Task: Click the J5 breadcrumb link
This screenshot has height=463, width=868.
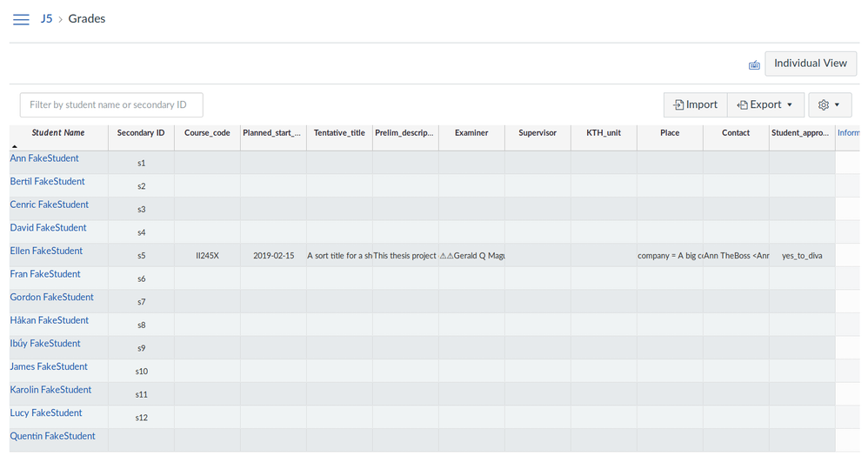Action: 46,19
